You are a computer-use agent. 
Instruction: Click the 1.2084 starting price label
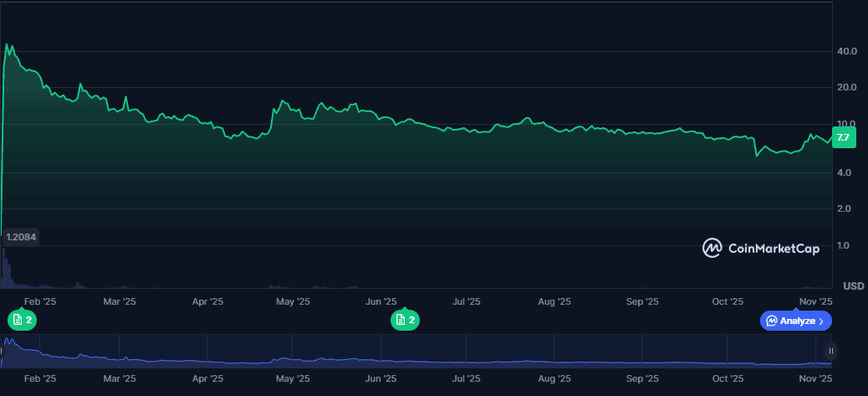click(x=21, y=238)
